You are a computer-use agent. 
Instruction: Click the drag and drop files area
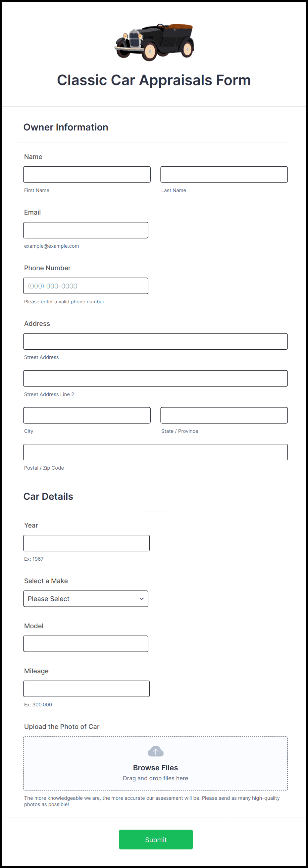pyautogui.click(x=155, y=778)
